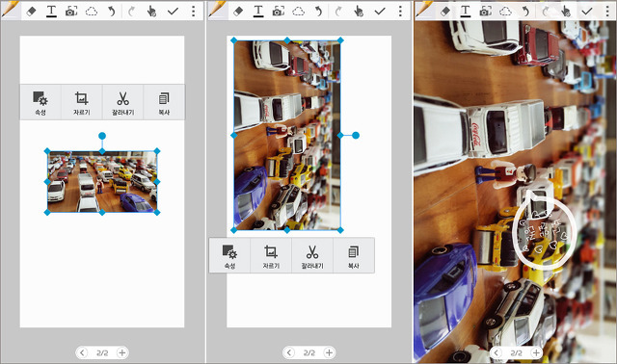Image resolution: width=617 pixels, height=364 pixels.
Task: Choose 복사 copy below the rotated photo
Action: (x=354, y=255)
